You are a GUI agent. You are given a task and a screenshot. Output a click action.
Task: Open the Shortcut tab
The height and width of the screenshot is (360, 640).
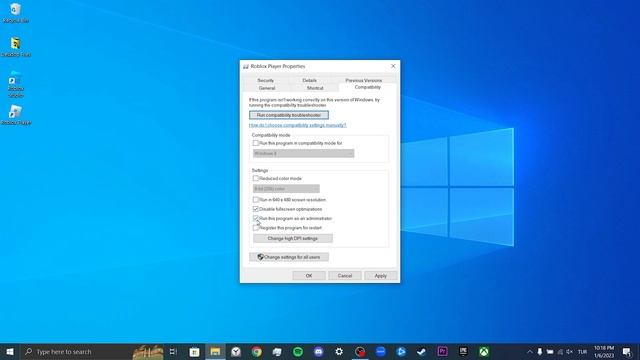click(315, 88)
